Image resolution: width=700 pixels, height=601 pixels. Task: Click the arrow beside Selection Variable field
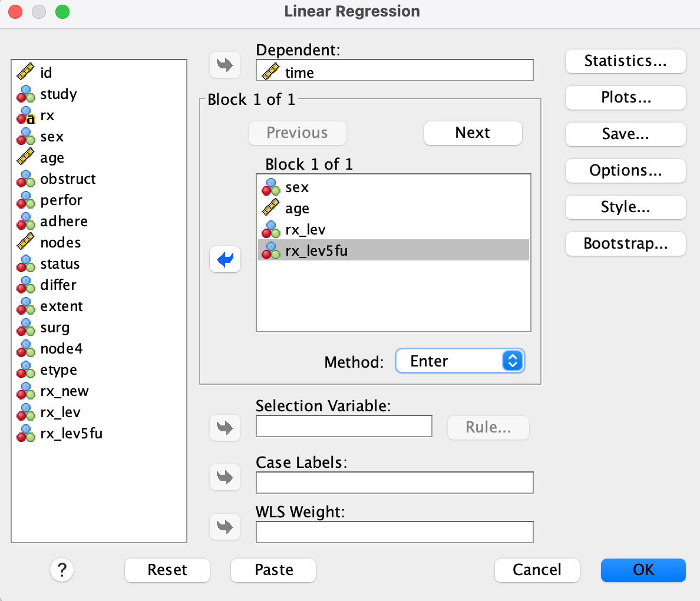pos(225,427)
